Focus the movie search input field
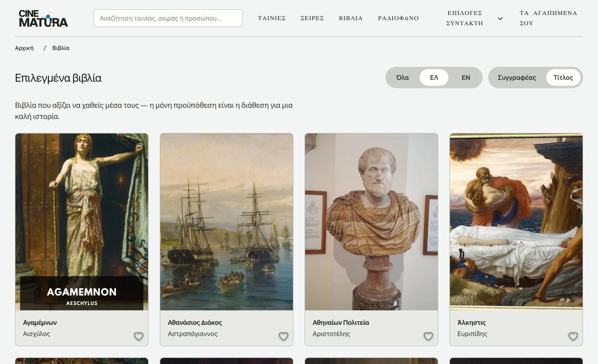Viewport: 598px width, 364px height. (168, 18)
